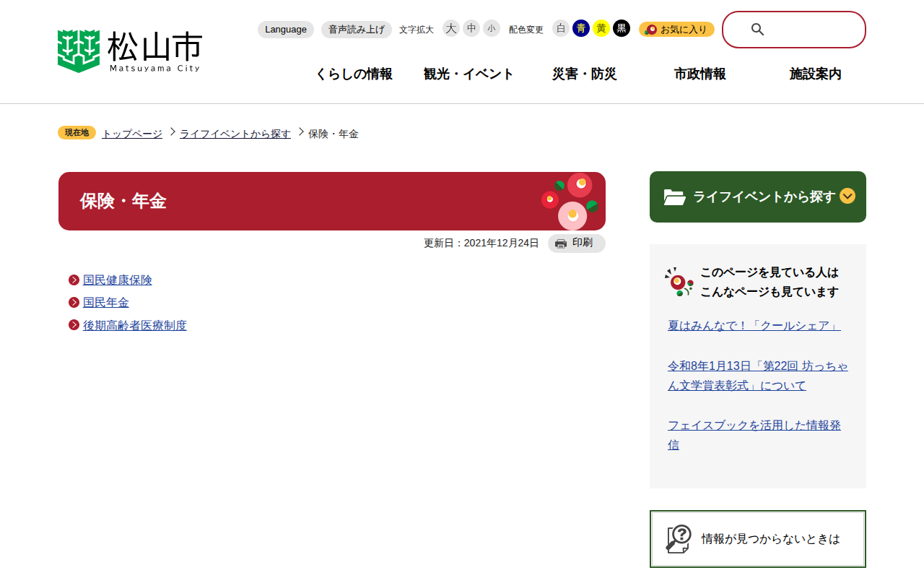Expand the ライフイベントから探す chevron

coord(847,196)
